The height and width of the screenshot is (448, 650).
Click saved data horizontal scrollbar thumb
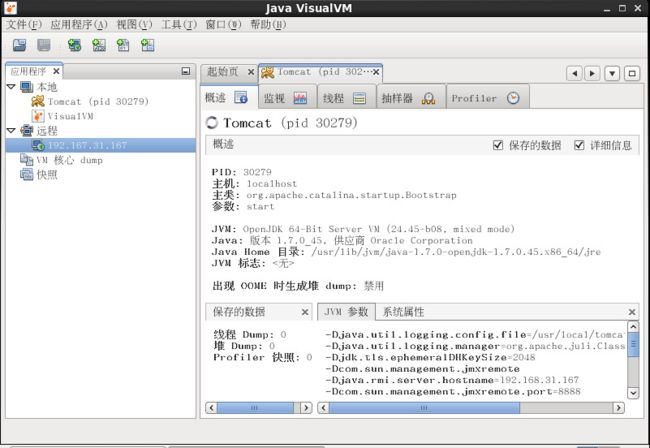(x=255, y=408)
